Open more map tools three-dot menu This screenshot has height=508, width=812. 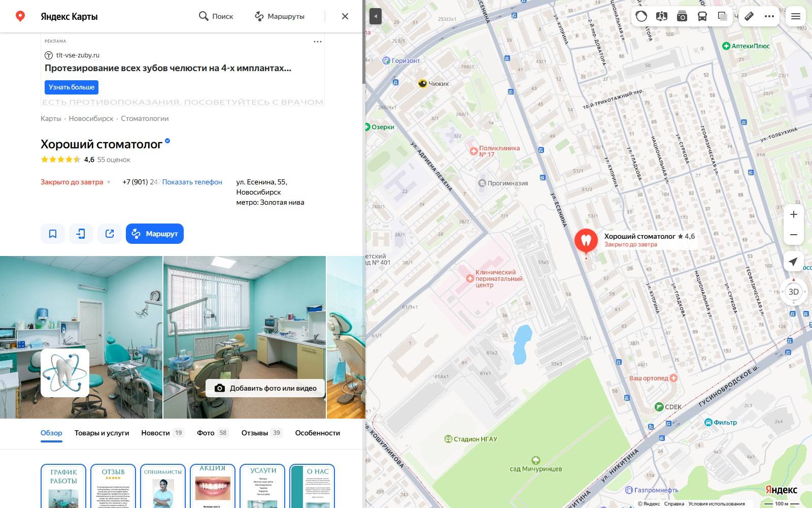[769, 16]
